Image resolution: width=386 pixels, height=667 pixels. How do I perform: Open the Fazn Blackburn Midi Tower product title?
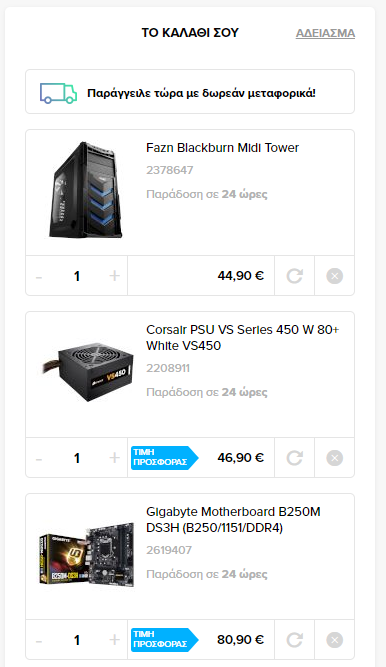[222, 148]
